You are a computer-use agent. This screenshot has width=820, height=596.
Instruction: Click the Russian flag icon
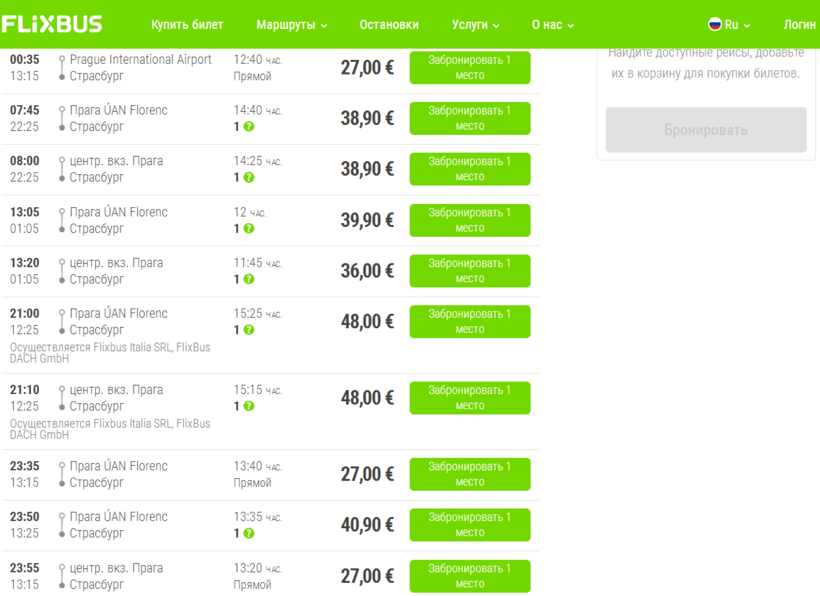[x=715, y=24]
